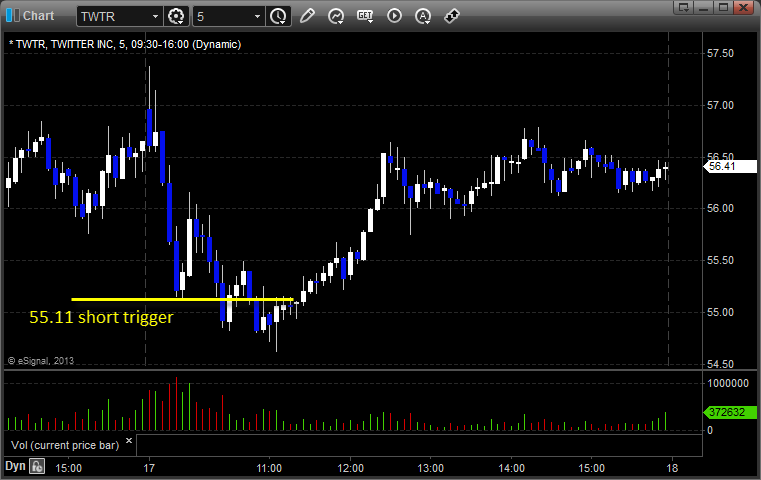Open the time template clock menu

pyautogui.click(x=278, y=16)
